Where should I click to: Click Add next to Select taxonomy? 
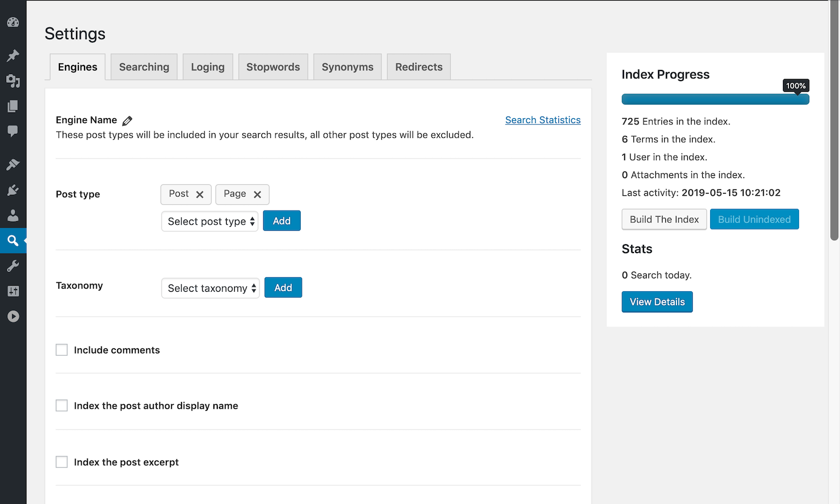coord(283,287)
